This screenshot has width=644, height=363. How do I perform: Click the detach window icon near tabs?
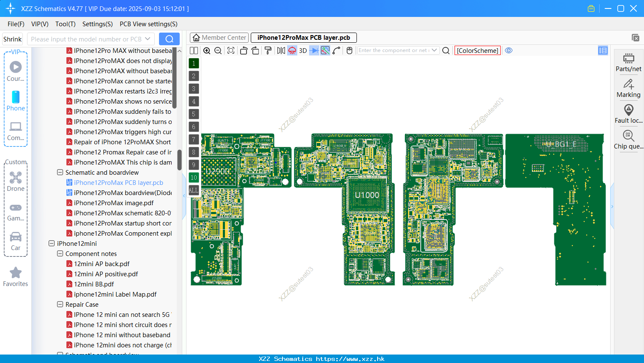[x=635, y=38]
